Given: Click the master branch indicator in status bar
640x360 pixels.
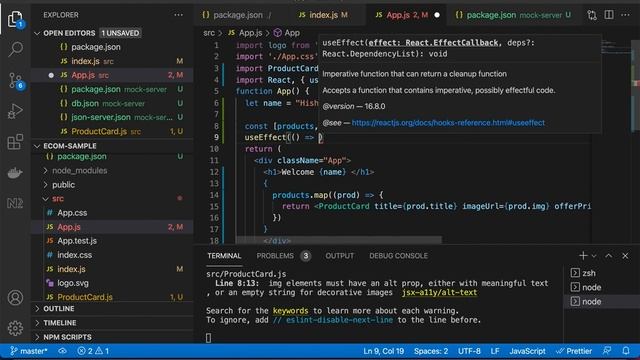Looking at the screenshot, I should [x=29, y=351].
